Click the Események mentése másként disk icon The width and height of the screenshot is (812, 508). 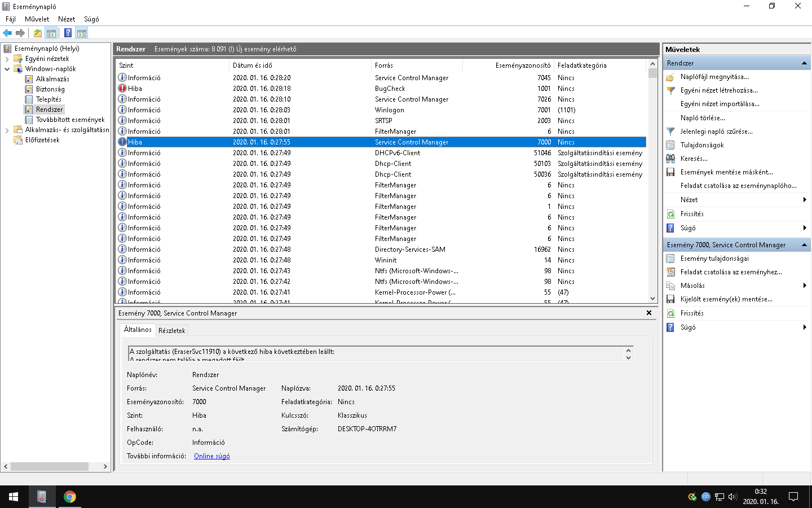[x=670, y=172]
